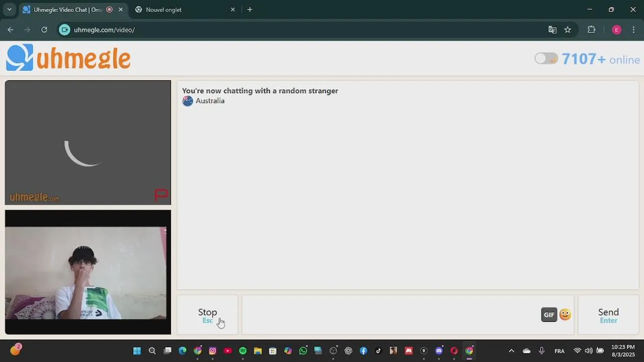Open the translate page option

[552, 30]
